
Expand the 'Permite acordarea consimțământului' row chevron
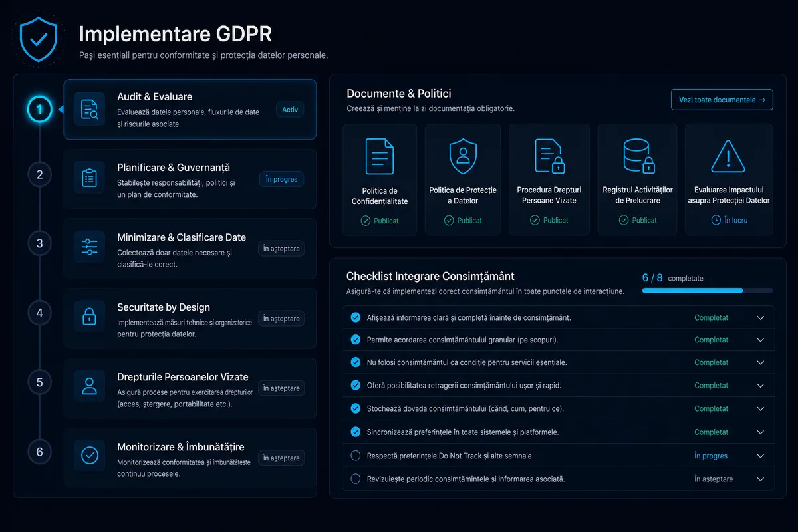761,340
